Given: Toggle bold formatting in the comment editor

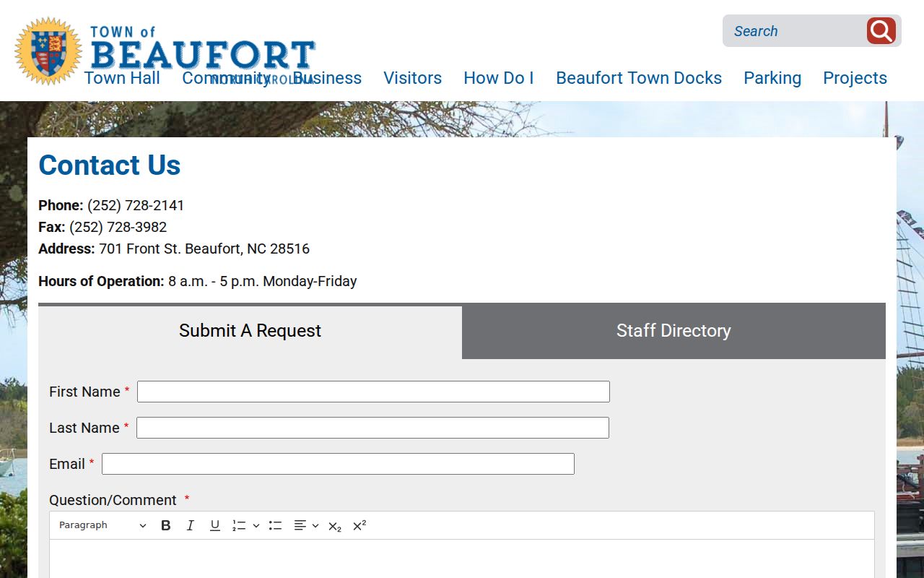Looking at the screenshot, I should point(166,525).
